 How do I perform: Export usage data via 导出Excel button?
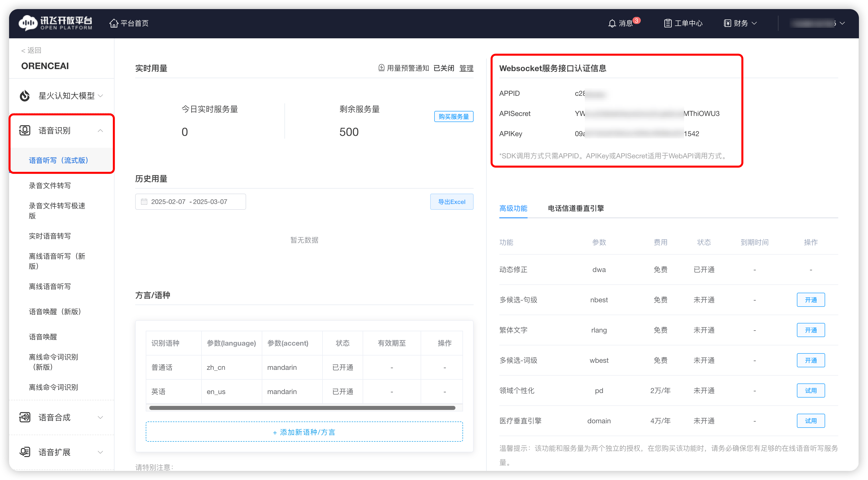click(451, 201)
